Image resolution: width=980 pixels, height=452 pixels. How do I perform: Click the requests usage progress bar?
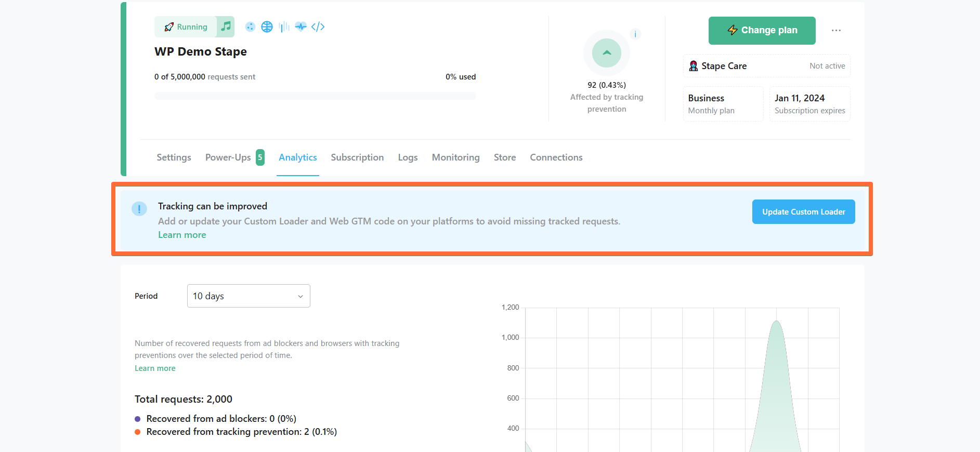315,96
